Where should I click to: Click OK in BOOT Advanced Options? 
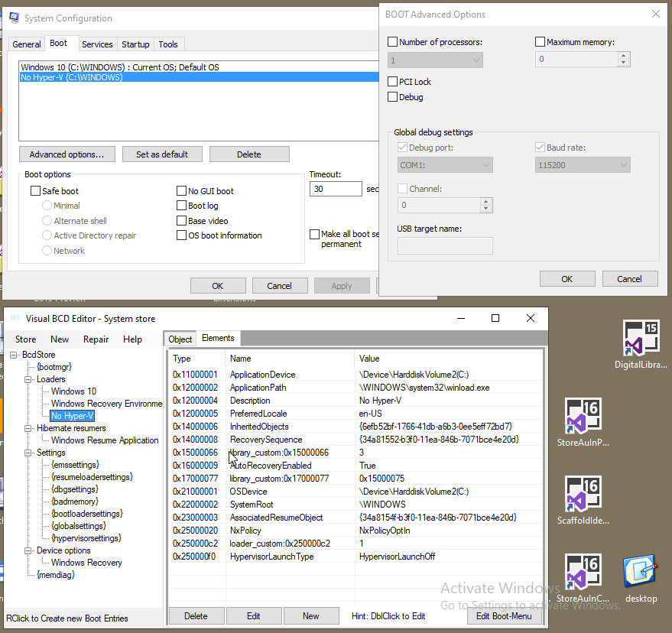tap(567, 279)
